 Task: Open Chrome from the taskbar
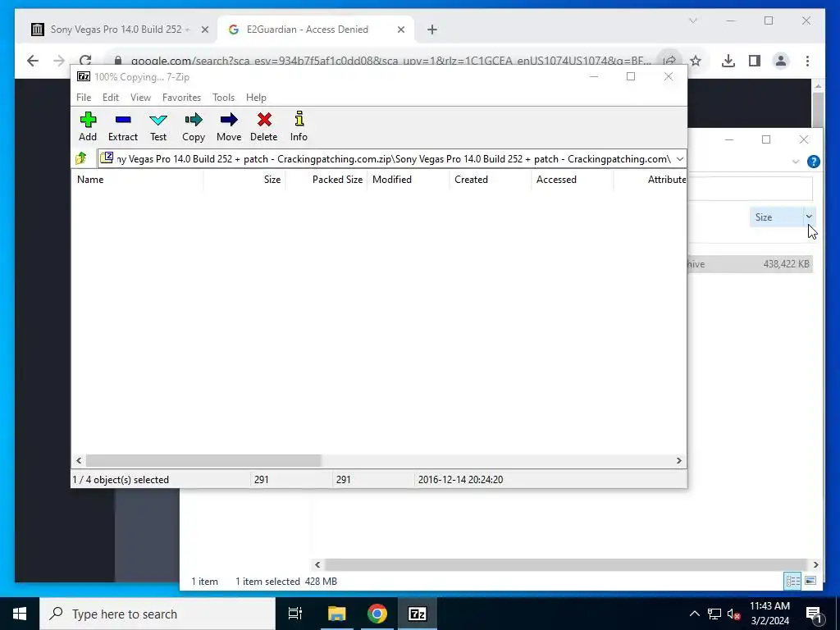377,614
